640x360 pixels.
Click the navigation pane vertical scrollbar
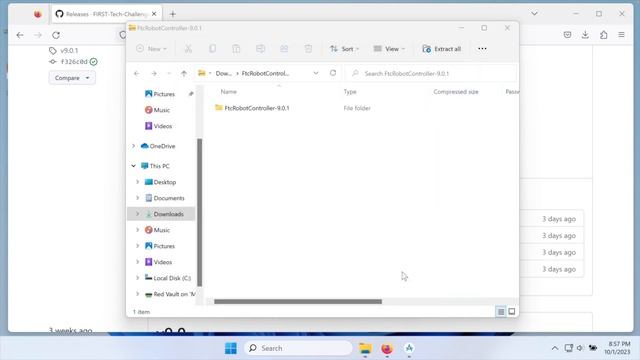point(200,212)
